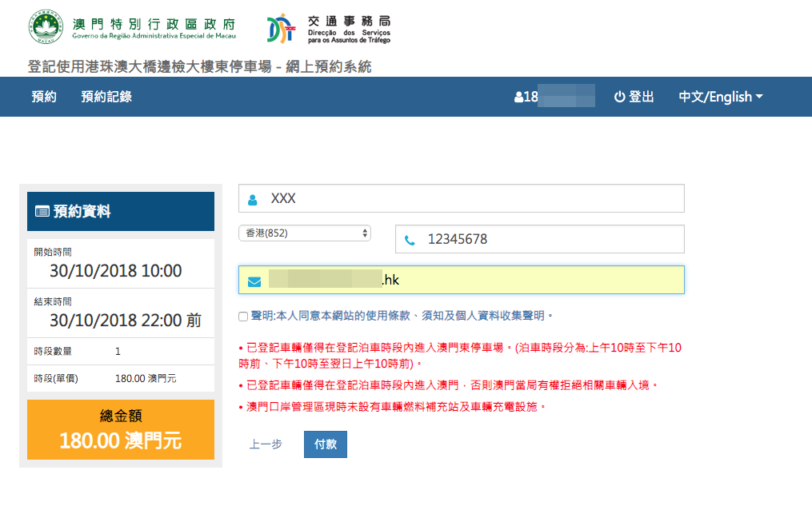Click the phone icon beside 12345678
812x510 pixels.
pyautogui.click(x=410, y=240)
